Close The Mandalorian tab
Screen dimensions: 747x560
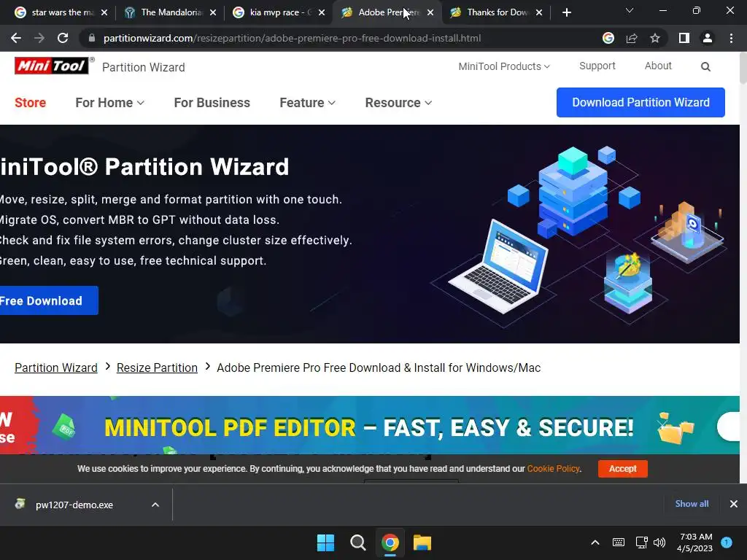(213, 12)
